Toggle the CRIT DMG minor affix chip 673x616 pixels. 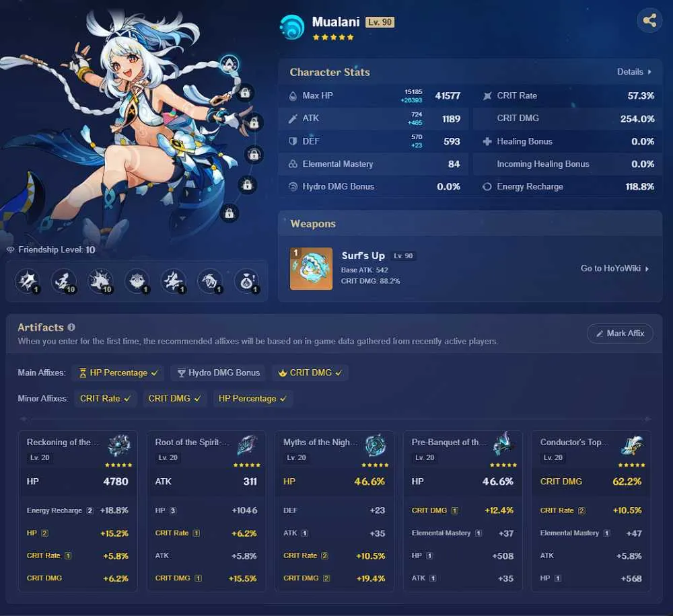click(x=174, y=399)
